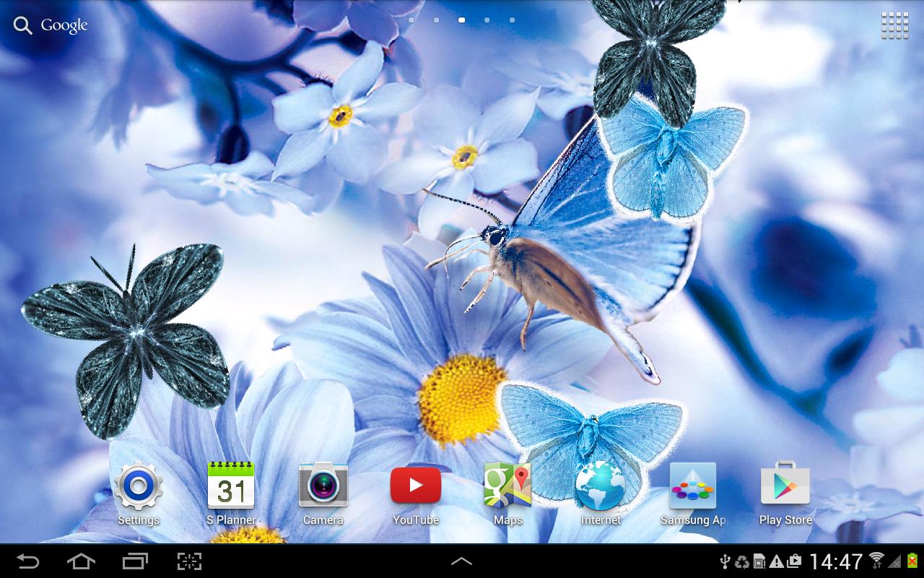Tap the SD card notification icon
Image resolution: width=924 pixels, height=578 pixels.
tap(759, 561)
